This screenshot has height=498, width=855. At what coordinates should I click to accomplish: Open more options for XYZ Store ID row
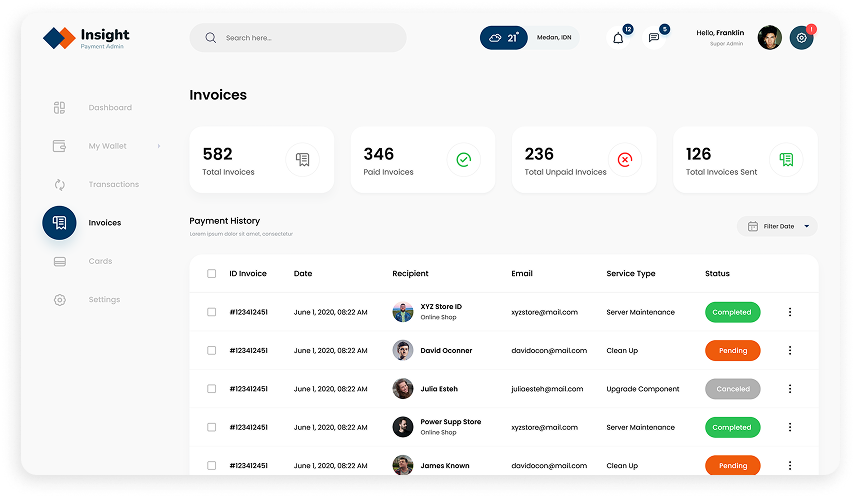point(790,312)
